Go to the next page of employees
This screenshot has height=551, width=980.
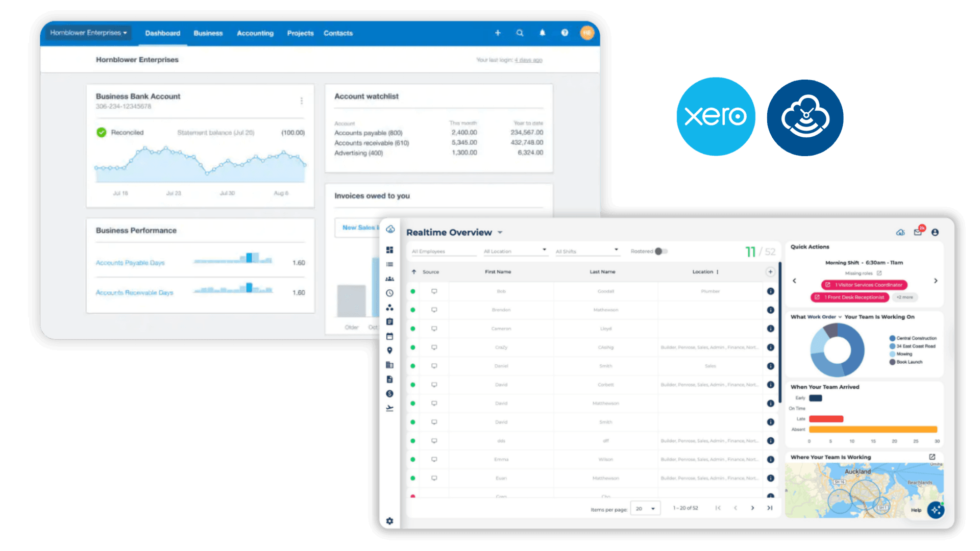coord(752,508)
